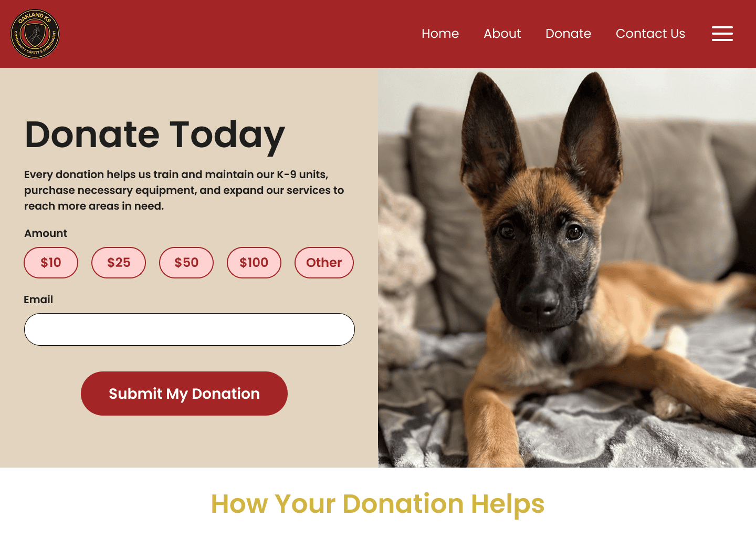The height and width of the screenshot is (538, 756).
Task: Focus the Email input field
Action: point(190,329)
